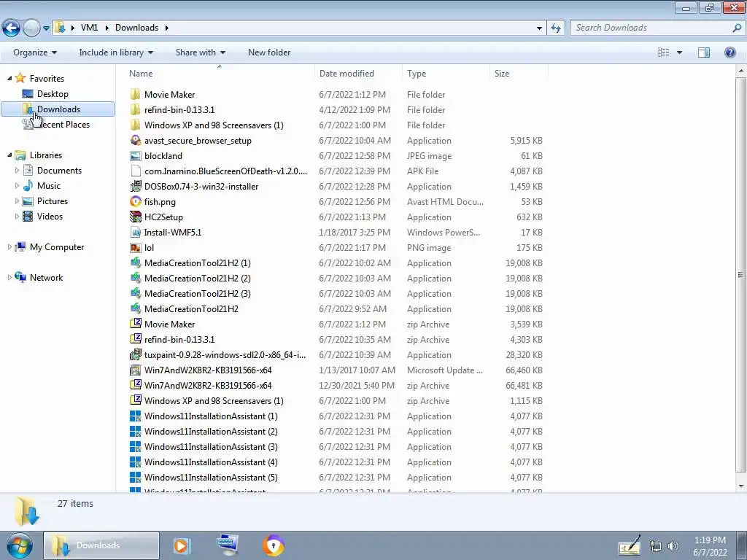
Task: Open Windows Media Player from taskbar
Action: click(x=181, y=545)
